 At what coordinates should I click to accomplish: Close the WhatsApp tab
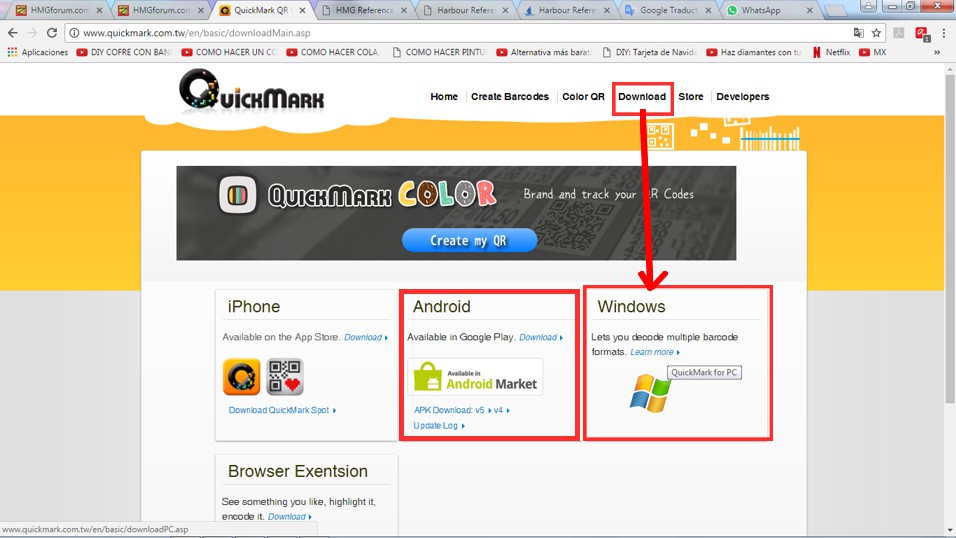pyautogui.click(x=810, y=10)
